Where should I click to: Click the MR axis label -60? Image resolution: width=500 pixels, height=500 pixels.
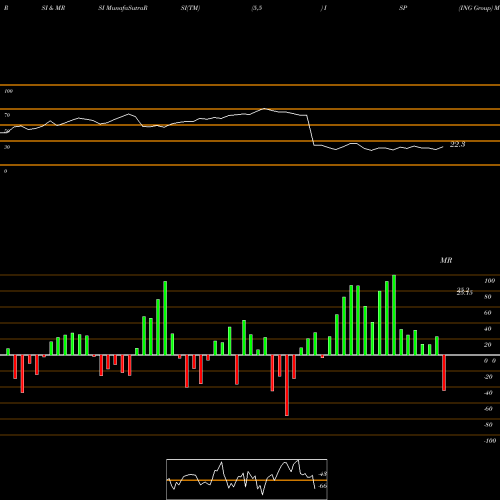[488, 409]
